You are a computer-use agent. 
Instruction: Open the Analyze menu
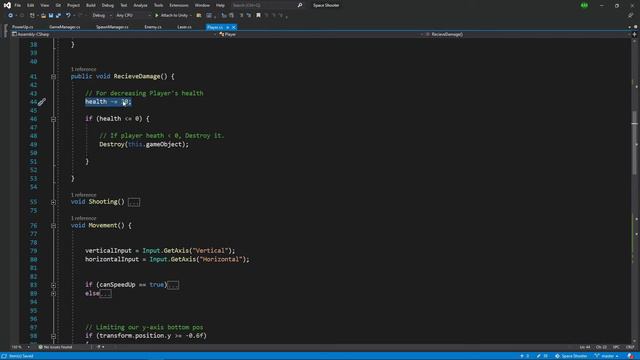[x=140, y=5]
